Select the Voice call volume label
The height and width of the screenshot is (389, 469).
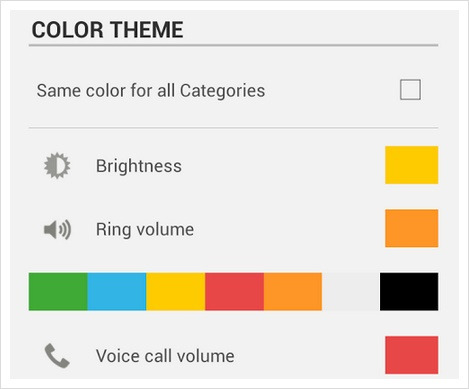click(x=165, y=356)
